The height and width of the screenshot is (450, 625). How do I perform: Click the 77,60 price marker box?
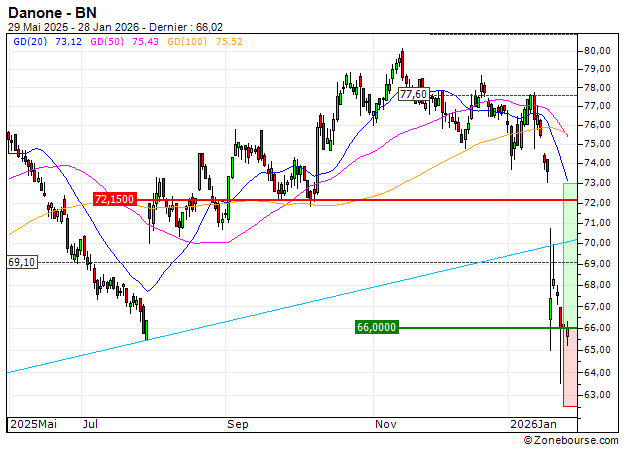pos(413,94)
